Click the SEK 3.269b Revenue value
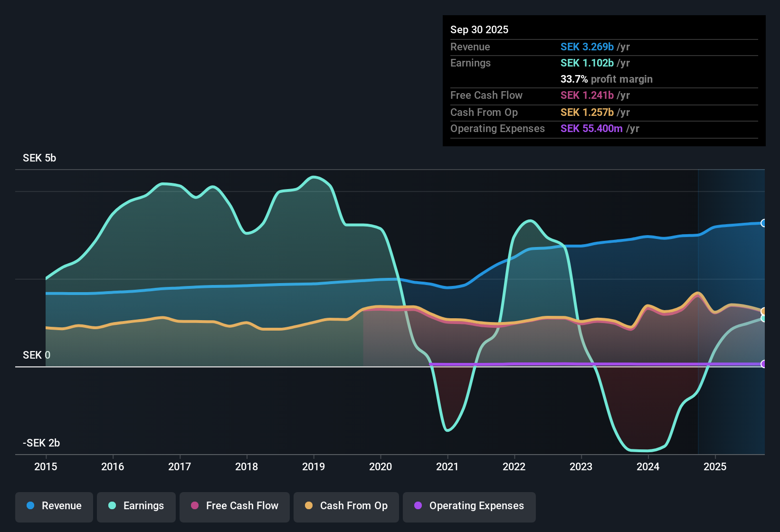This screenshot has width=780, height=532. [587, 47]
